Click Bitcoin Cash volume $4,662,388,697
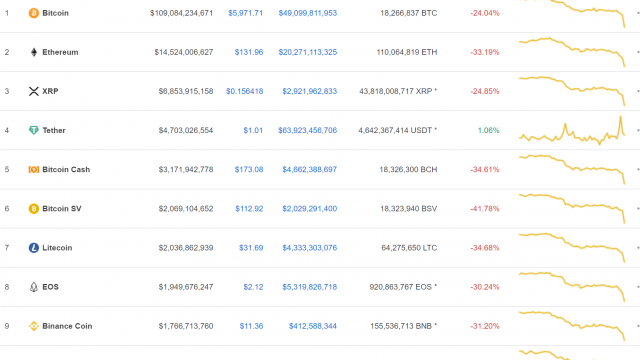The width and height of the screenshot is (640, 360). (310, 169)
